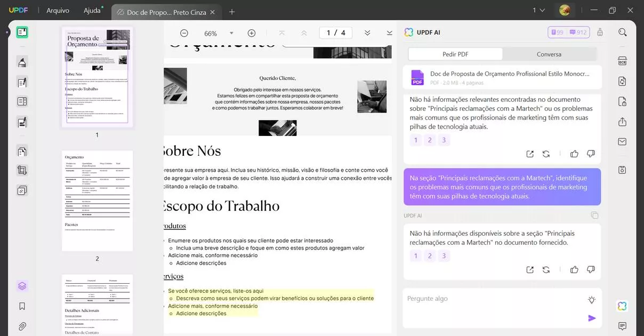
Task: Open the UPDF AI assistant icon
Action: tap(622, 306)
